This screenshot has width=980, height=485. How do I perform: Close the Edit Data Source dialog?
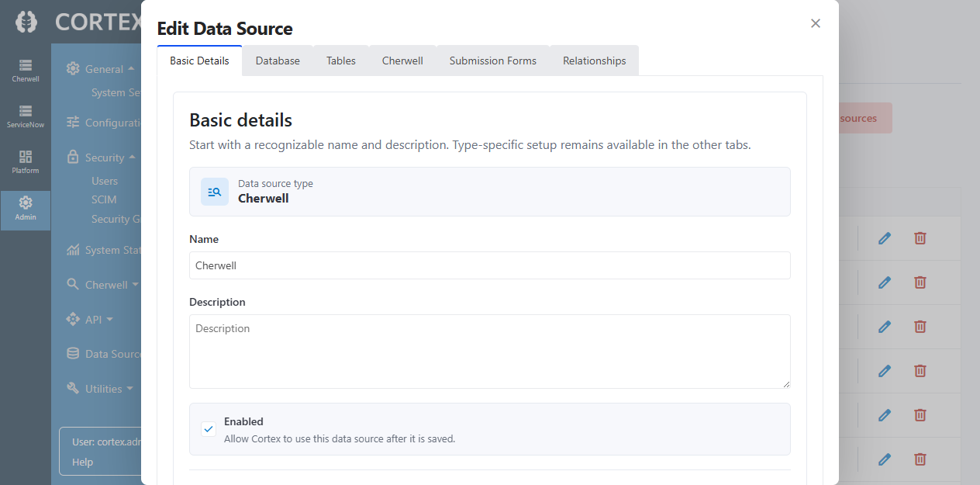tap(815, 23)
